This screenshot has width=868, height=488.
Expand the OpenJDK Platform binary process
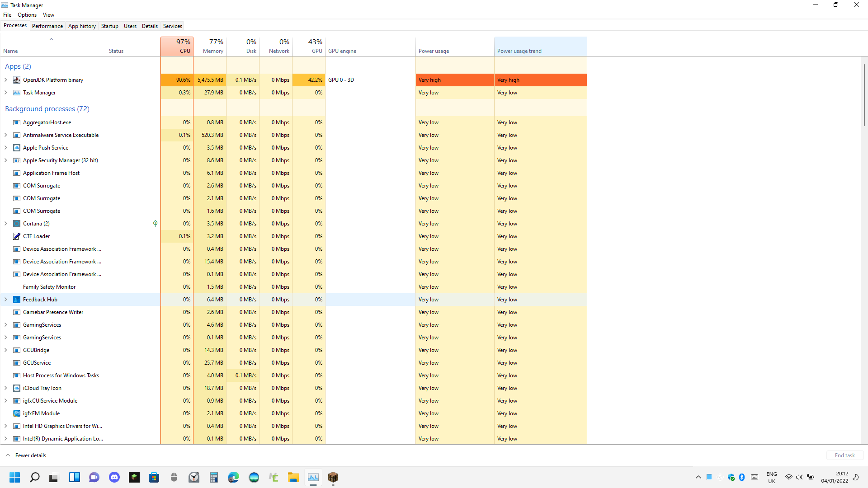pyautogui.click(x=6, y=80)
